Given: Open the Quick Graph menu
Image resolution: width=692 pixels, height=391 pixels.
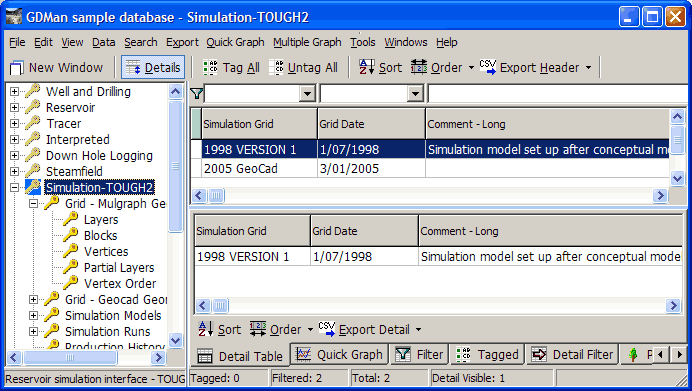Looking at the screenshot, I should [235, 42].
